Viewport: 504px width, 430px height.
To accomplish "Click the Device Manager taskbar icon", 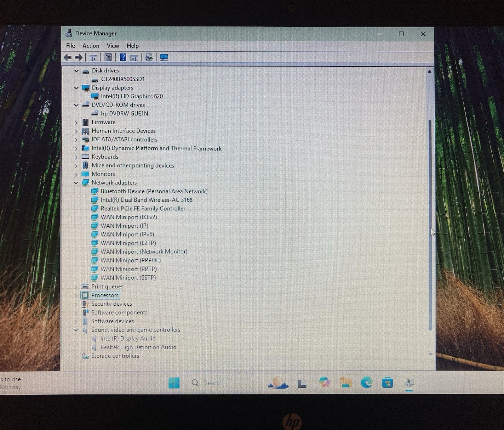I will pyautogui.click(x=409, y=383).
